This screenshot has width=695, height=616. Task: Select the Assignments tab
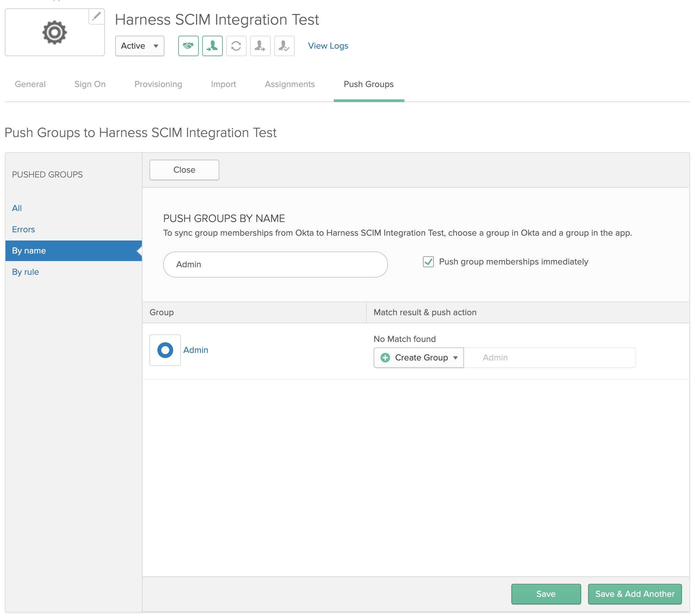[x=290, y=84]
